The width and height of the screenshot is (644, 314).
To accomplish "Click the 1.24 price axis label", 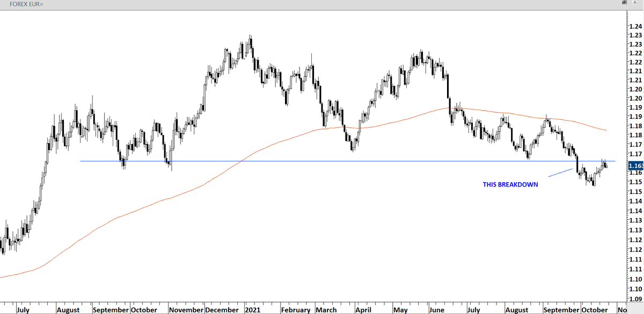I will [x=635, y=25].
